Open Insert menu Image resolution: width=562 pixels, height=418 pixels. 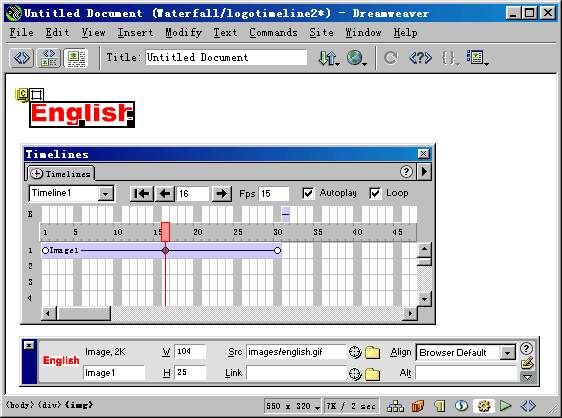click(x=135, y=33)
